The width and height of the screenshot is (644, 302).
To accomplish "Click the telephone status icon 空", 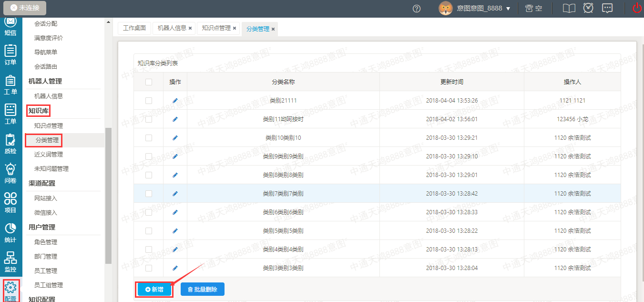I will point(533,8).
